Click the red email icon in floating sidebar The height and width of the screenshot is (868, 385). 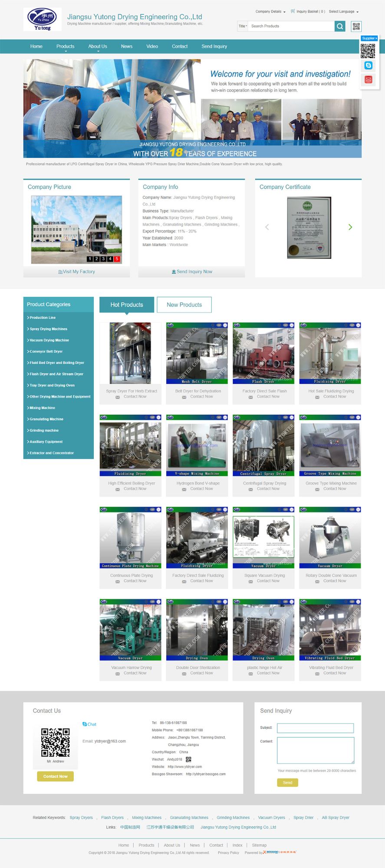click(x=369, y=79)
